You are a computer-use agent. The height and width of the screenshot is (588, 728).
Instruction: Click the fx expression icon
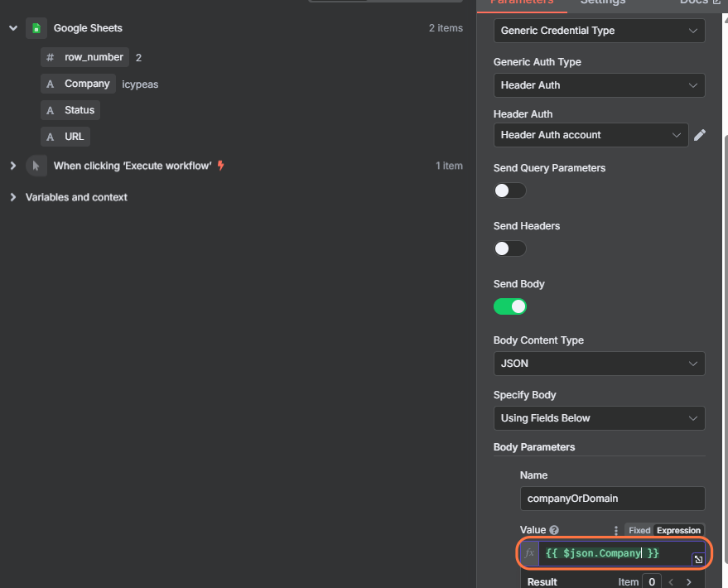point(529,553)
